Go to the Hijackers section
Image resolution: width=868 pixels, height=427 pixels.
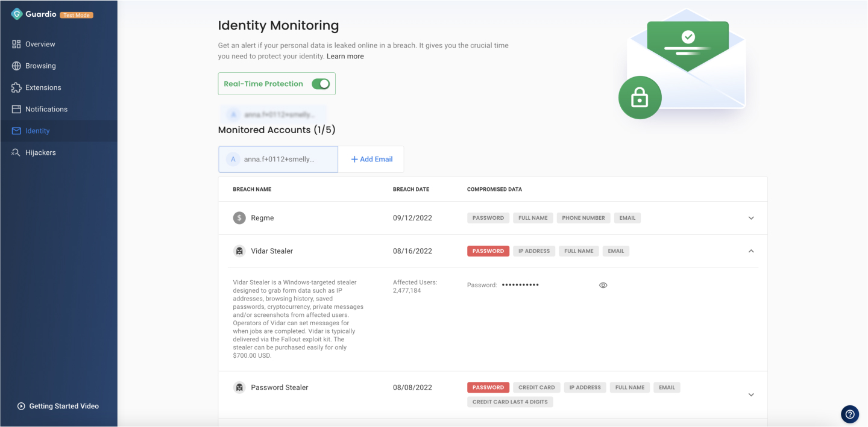pos(58,152)
